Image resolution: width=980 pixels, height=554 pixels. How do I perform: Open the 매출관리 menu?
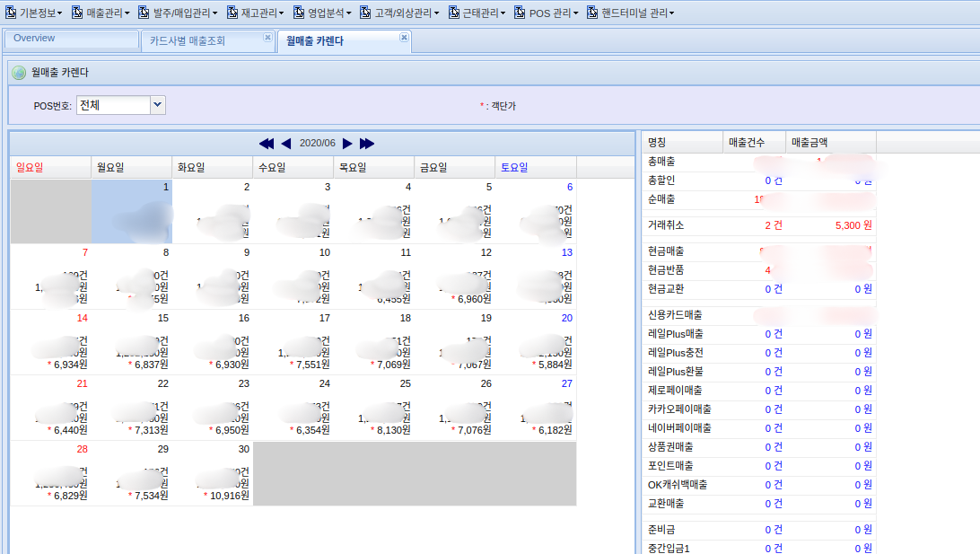101,13
